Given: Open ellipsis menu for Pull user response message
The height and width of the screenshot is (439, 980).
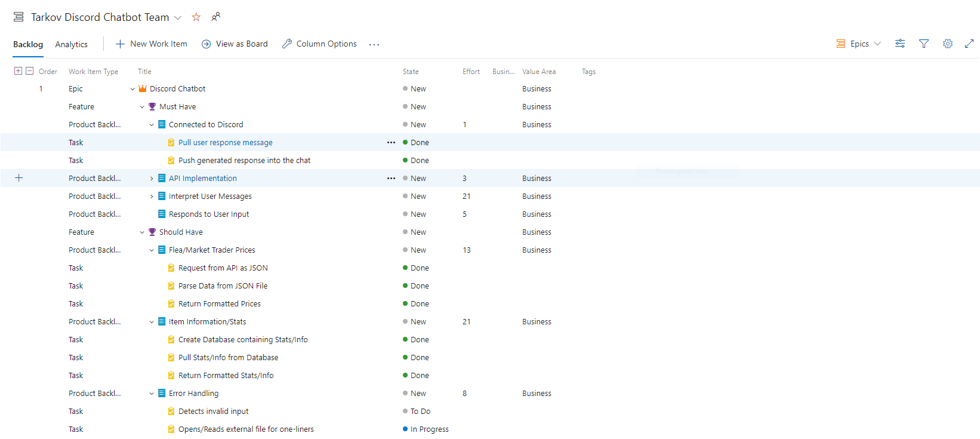Looking at the screenshot, I should click(391, 143).
